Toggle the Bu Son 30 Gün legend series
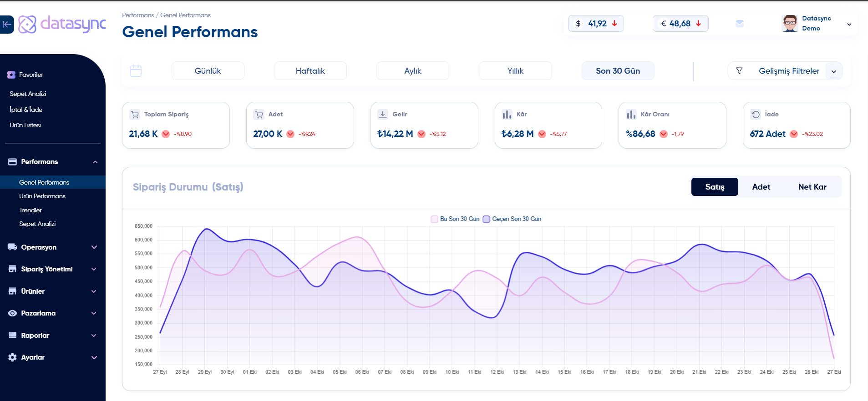Viewport: 868px width, 401px height. tap(455, 219)
